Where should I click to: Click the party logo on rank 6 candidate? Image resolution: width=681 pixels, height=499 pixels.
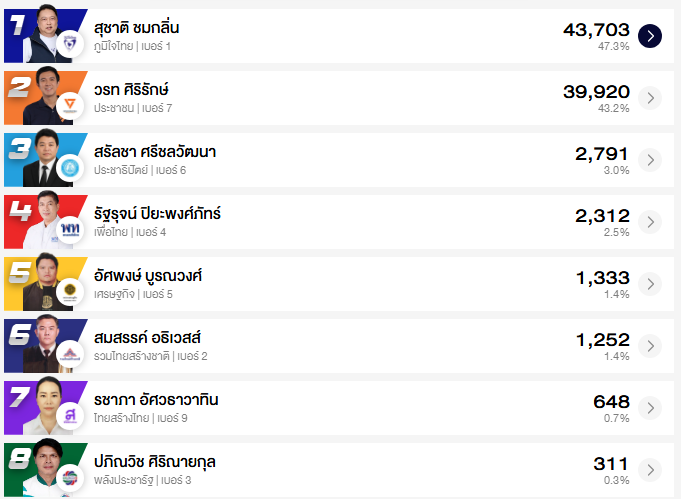pos(69,354)
